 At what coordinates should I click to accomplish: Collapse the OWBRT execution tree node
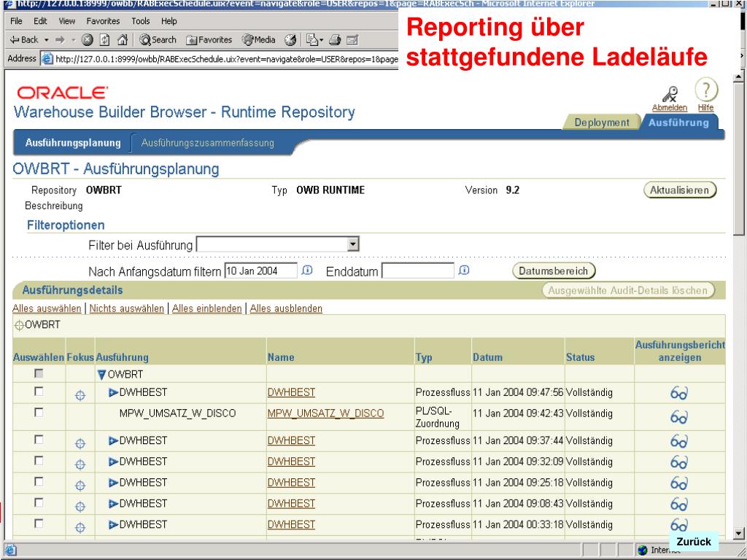[101, 375]
